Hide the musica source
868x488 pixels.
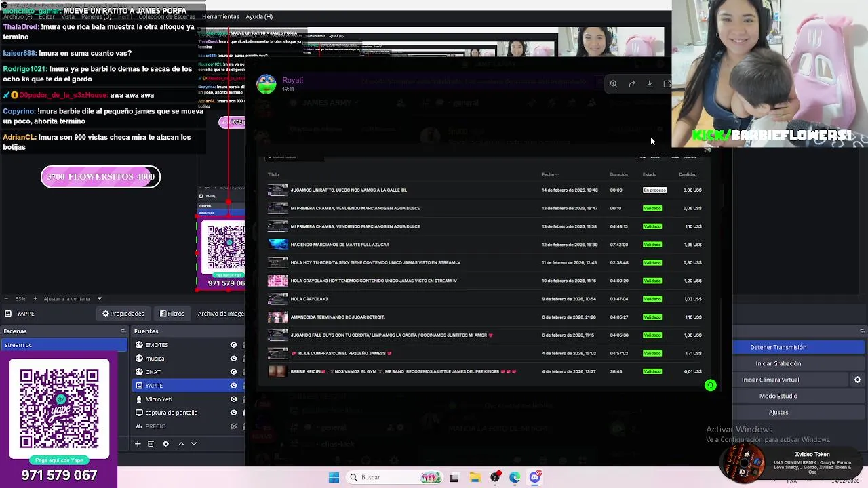tap(233, 359)
